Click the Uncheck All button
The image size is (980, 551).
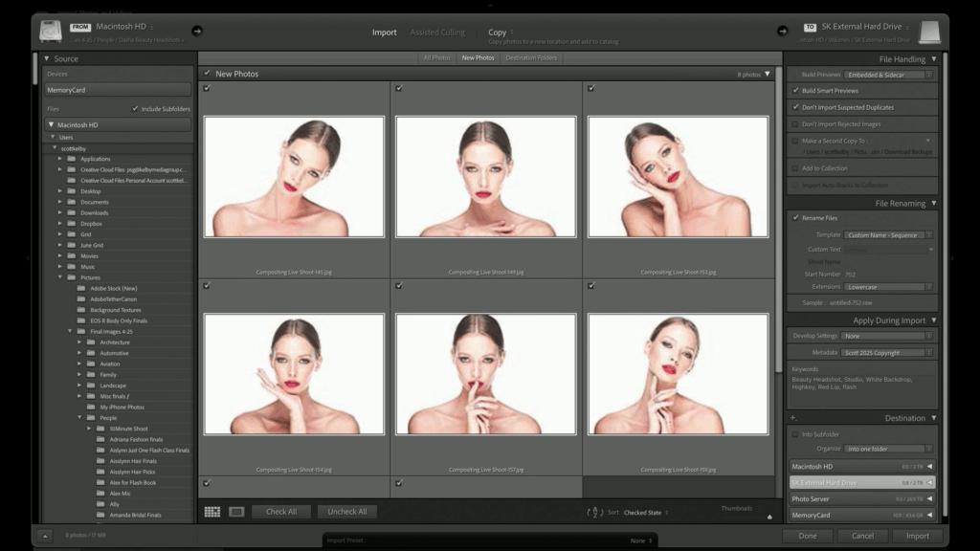[x=347, y=512]
